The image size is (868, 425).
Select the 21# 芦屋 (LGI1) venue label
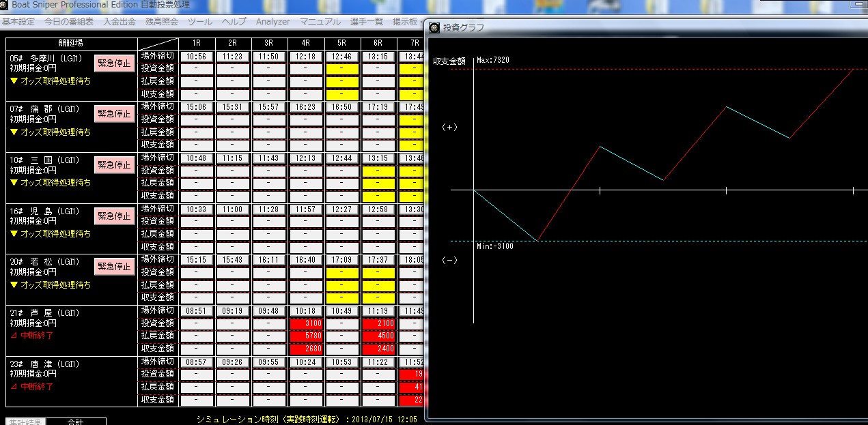tap(45, 313)
